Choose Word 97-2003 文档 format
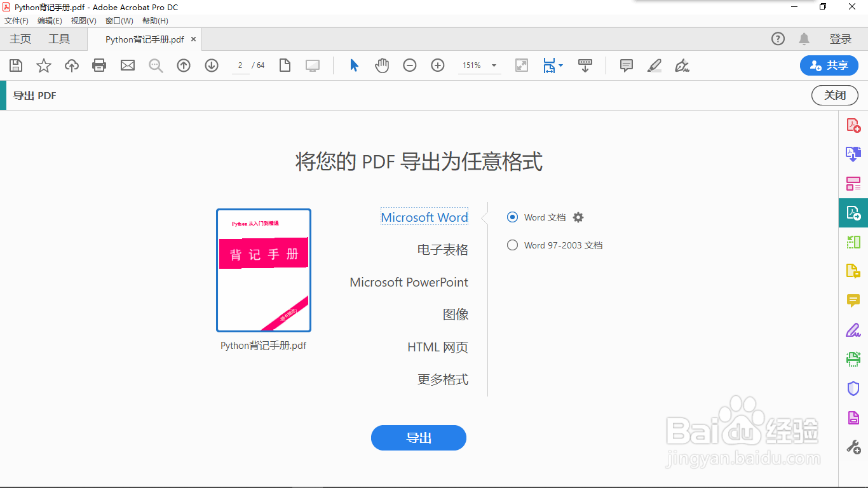 [x=512, y=245]
